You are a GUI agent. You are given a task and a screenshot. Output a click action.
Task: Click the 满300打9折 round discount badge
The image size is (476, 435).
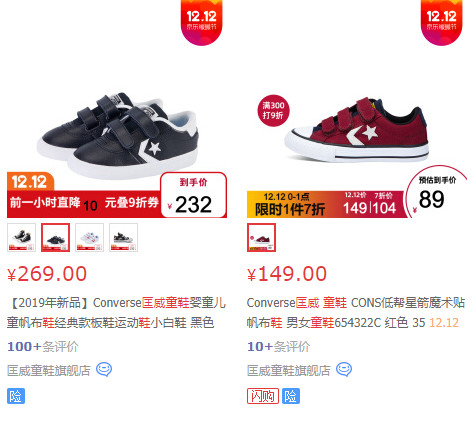[x=273, y=110]
